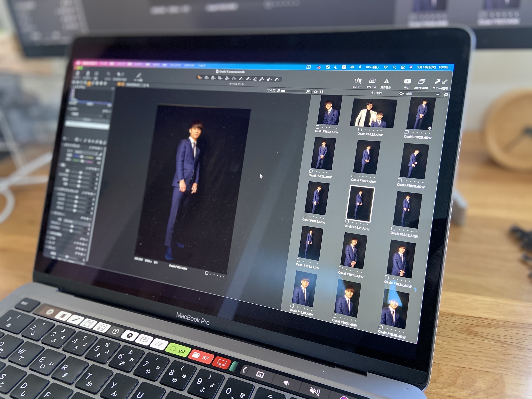Click the zoom-in magnifier beside size slider
Viewport: 532px width, 399px height.
point(308,91)
